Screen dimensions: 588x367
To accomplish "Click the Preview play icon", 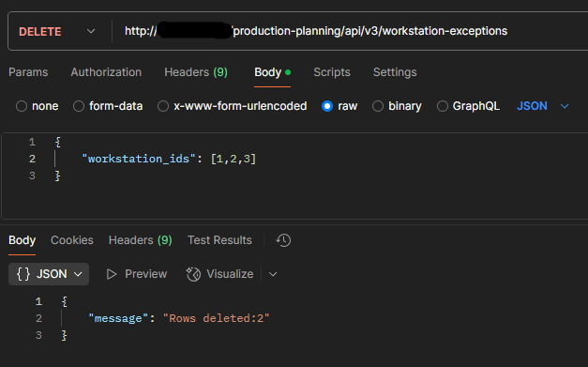I will coord(112,274).
